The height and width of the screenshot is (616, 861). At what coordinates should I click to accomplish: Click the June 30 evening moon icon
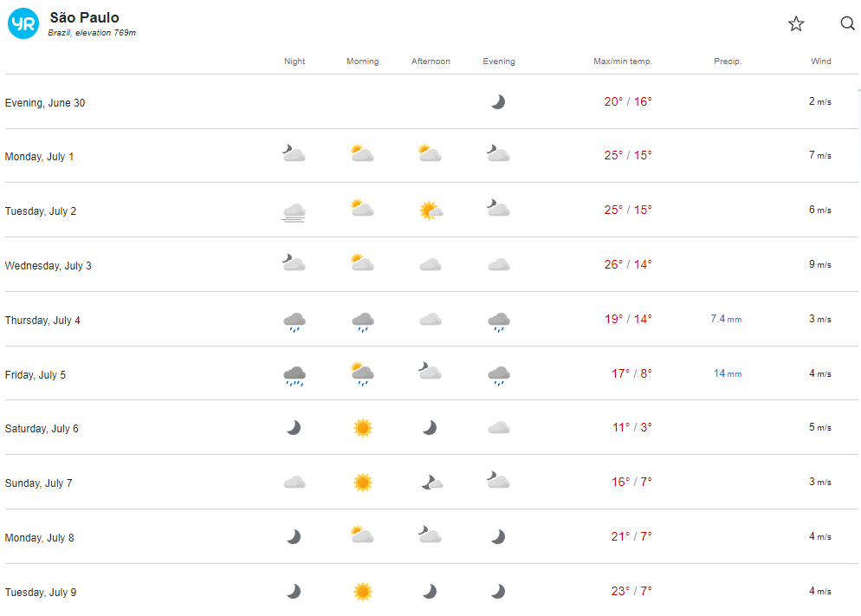(x=498, y=101)
